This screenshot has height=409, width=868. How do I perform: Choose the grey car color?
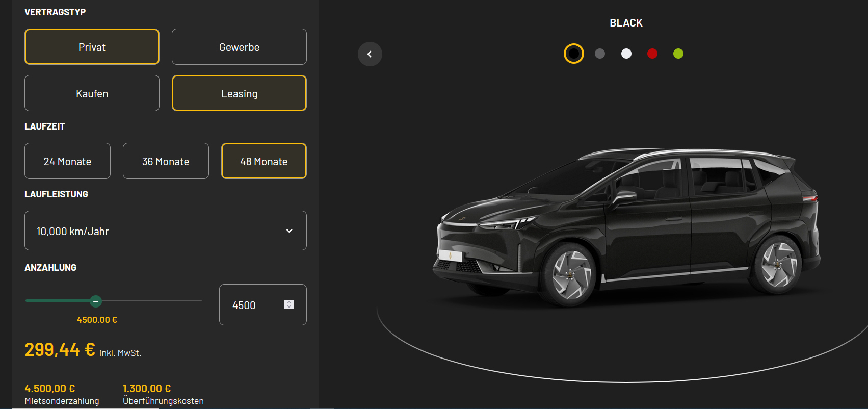(x=600, y=54)
